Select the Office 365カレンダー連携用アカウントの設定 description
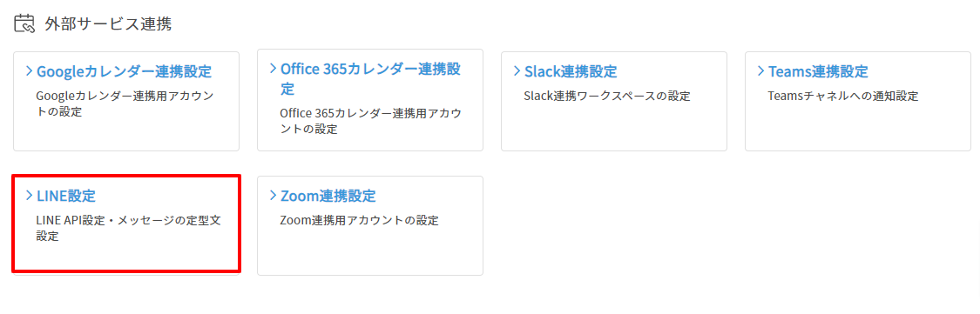The height and width of the screenshot is (314, 980). point(370,121)
